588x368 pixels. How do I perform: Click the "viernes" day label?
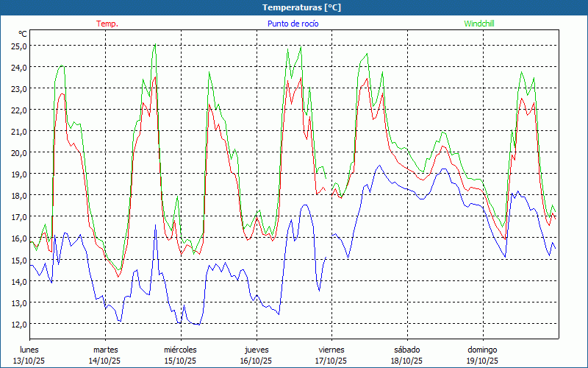point(331,350)
